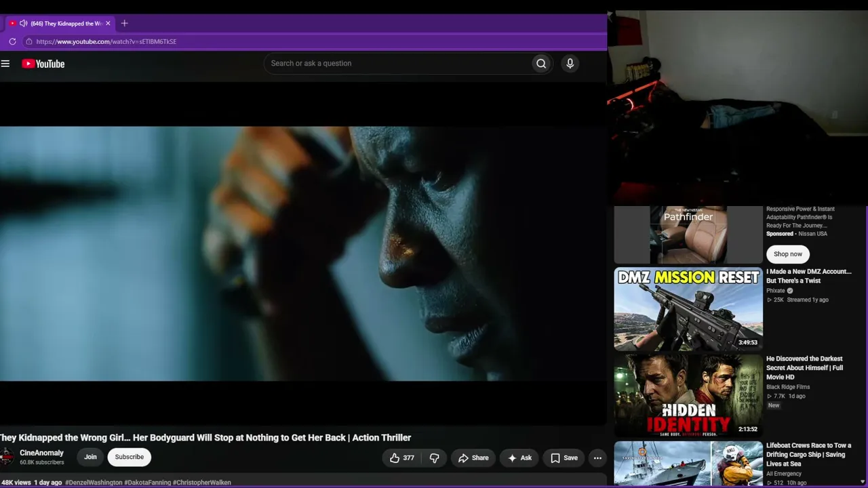Visit the All Emergency channel
868x488 pixels.
[x=784, y=474]
